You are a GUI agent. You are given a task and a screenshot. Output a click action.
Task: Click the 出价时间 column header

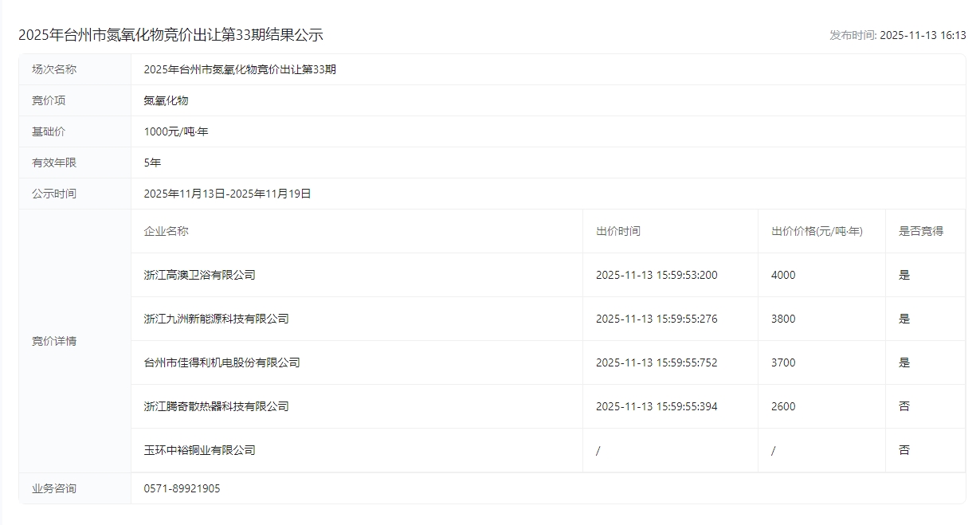(617, 231)
